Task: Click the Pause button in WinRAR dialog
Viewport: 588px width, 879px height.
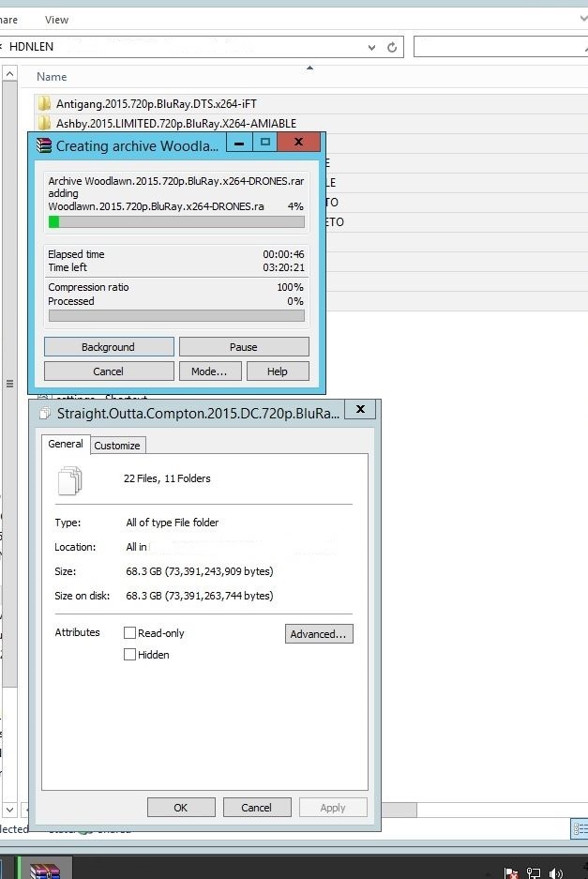Action: pyautogui.click(x=244, y=347)
